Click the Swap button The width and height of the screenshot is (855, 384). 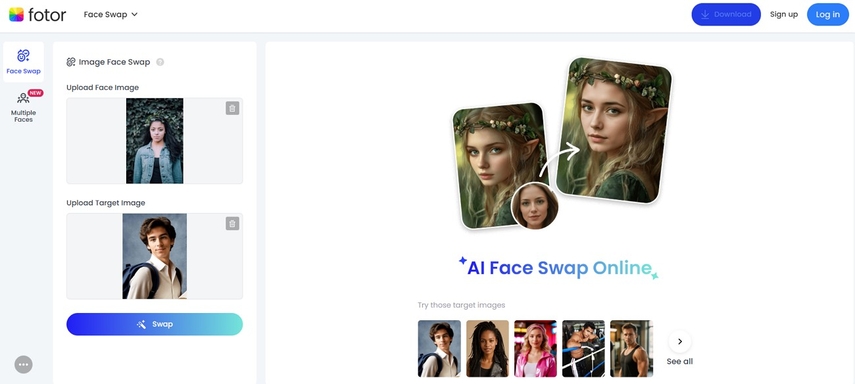(154, 324)
